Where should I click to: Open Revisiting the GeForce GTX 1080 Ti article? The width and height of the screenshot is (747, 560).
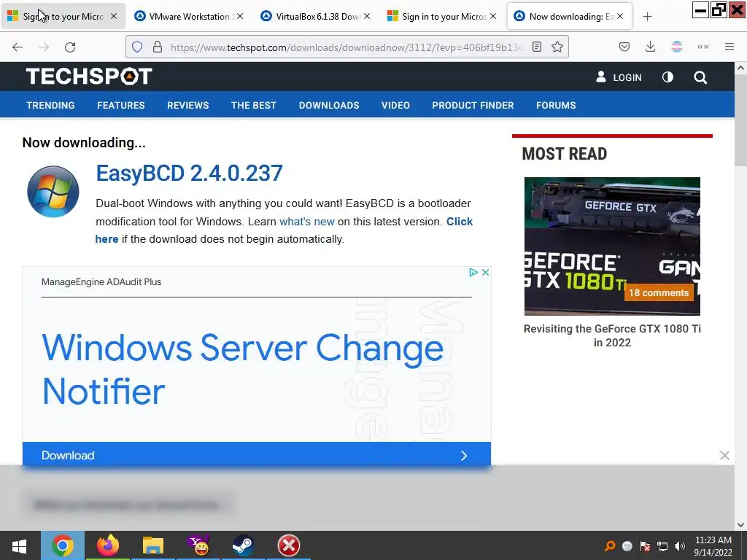point(612,335)
